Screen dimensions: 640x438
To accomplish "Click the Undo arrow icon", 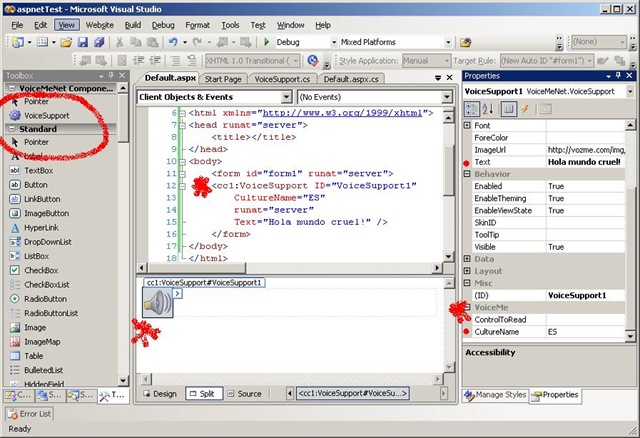I will tap(173, 42).
